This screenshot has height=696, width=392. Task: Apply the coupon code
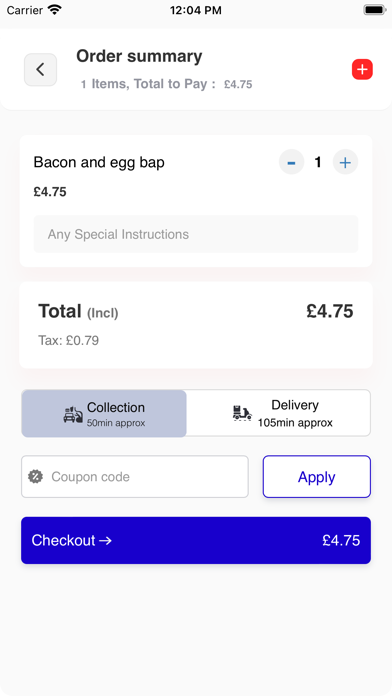317,477
